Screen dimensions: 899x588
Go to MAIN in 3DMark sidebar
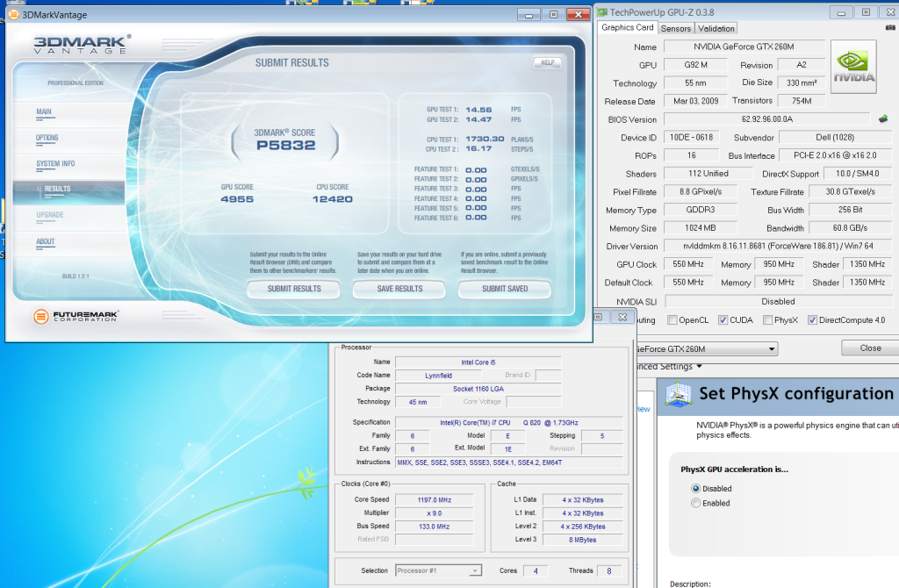click(44, 112)
